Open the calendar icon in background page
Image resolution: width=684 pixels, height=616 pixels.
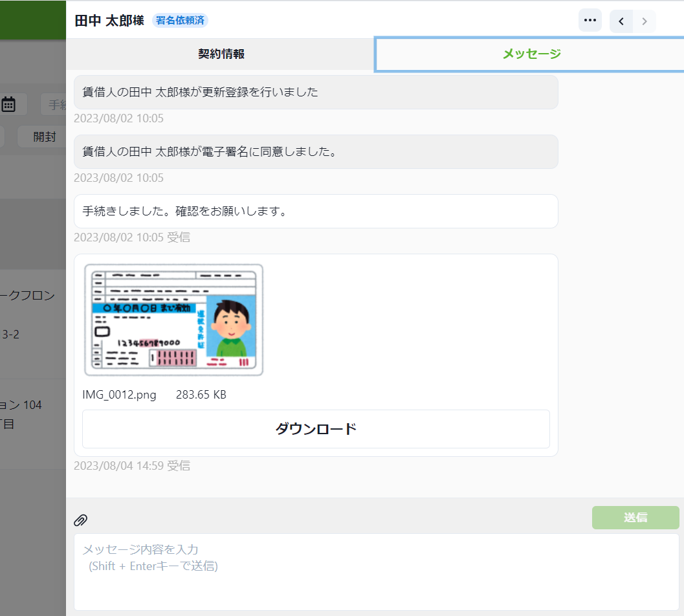tap(8, 104)
